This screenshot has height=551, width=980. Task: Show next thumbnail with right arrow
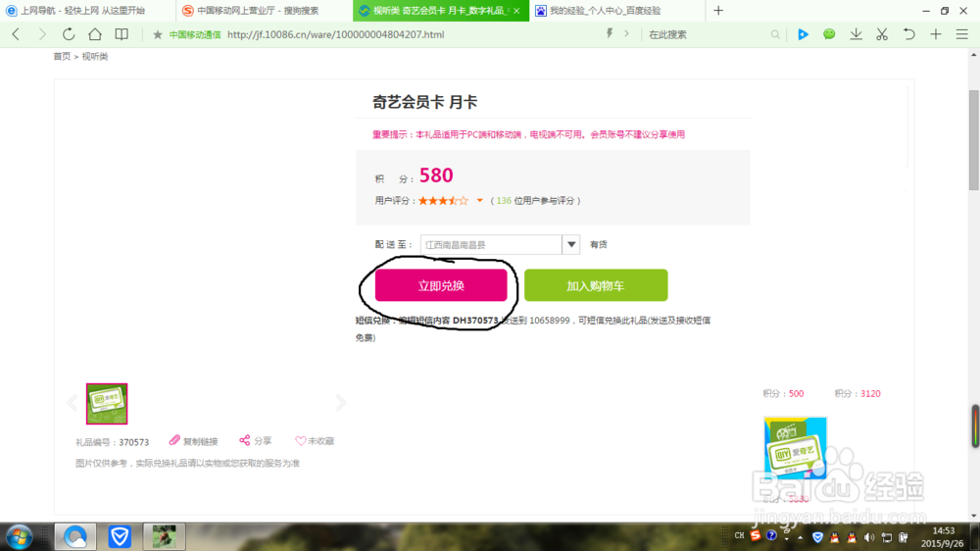(341, 403)
